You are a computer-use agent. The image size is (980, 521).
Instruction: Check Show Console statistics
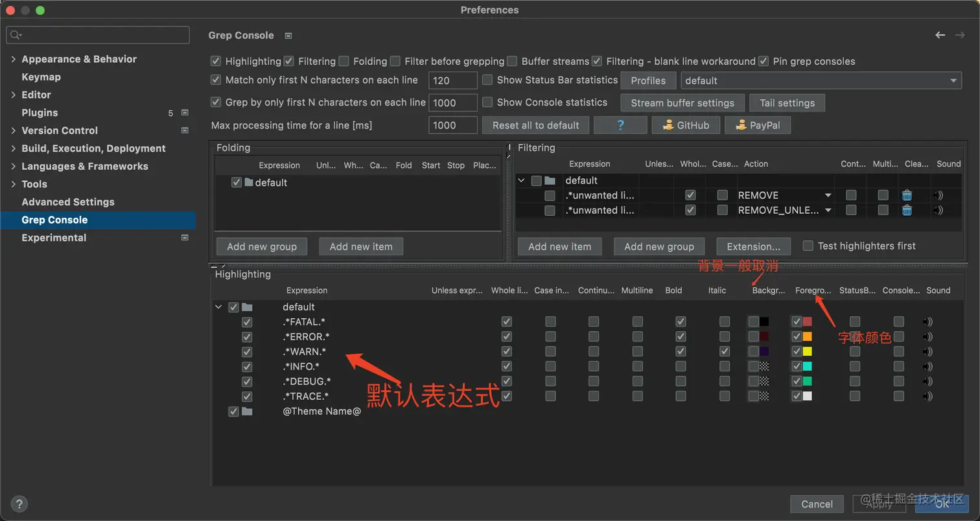[488, 102]
